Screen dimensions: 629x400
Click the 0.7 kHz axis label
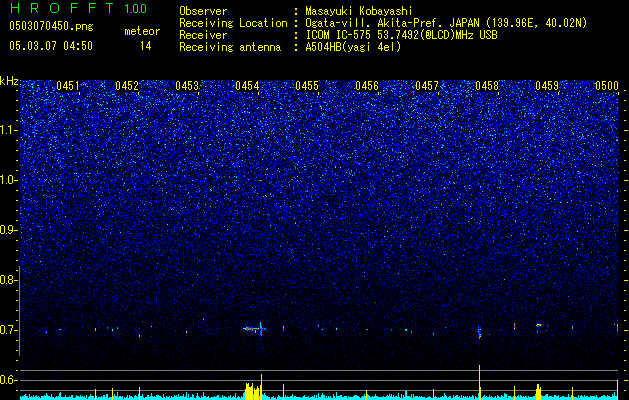pos(7,330)
